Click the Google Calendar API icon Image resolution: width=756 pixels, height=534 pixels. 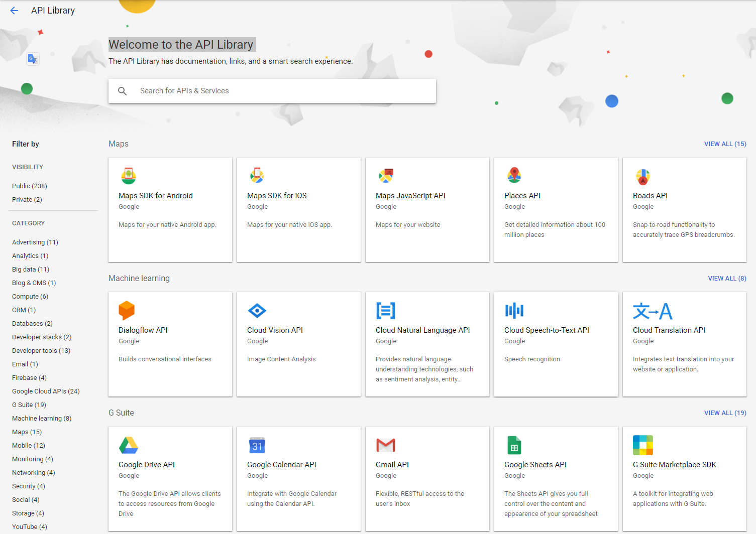click(x=257, y=445)
